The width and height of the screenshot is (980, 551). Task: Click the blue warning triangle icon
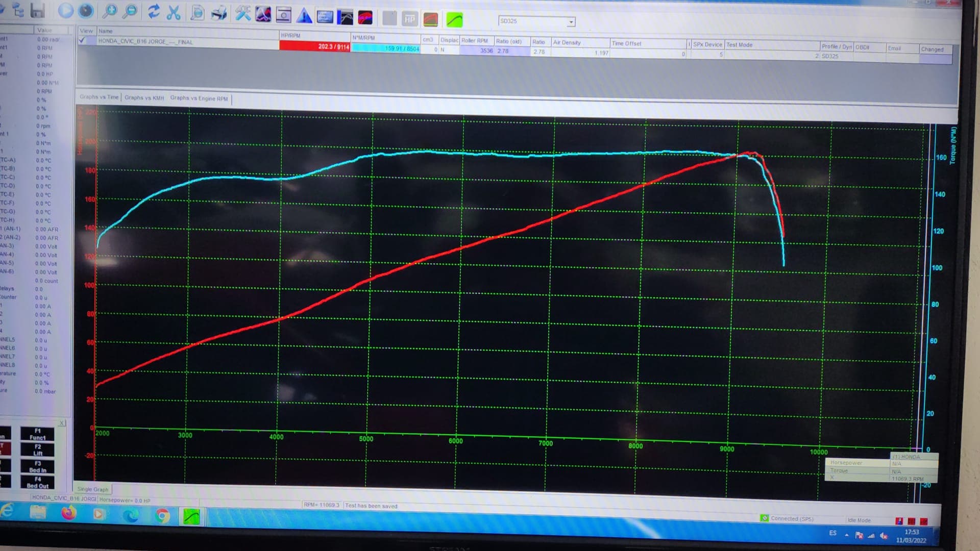304,16
